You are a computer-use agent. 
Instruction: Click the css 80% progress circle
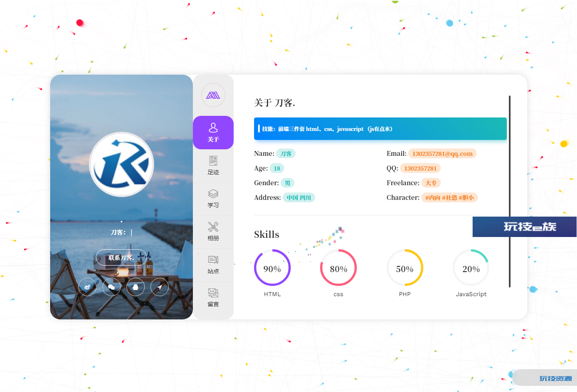338,268
